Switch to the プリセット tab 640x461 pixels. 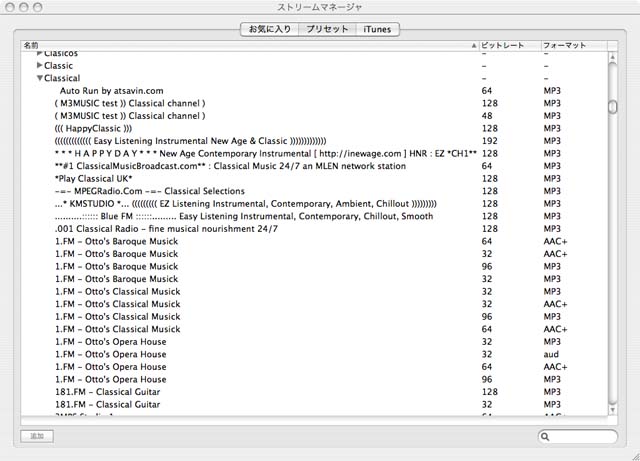[327, 29]
